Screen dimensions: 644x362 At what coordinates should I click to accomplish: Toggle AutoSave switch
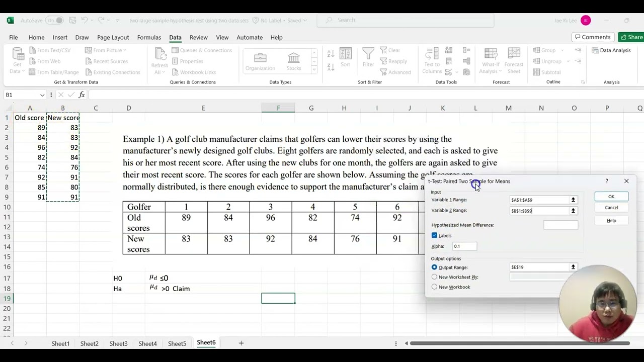point(54,20)
